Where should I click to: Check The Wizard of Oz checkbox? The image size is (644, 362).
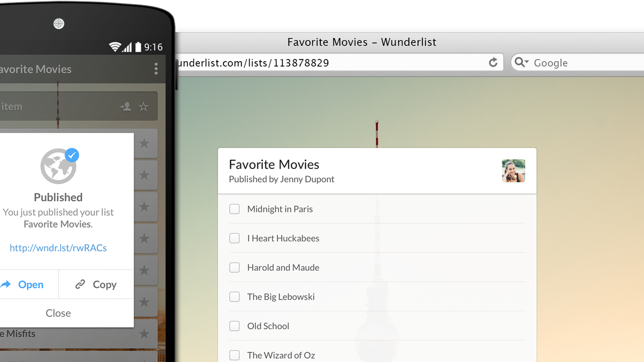click(235, 355)
